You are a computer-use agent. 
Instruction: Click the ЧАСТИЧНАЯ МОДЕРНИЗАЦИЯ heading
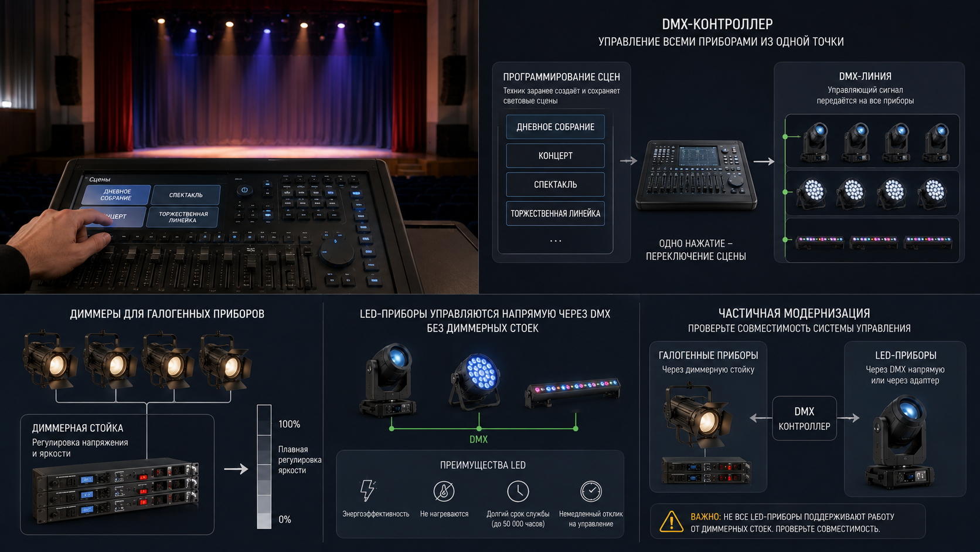click(794, 313)
